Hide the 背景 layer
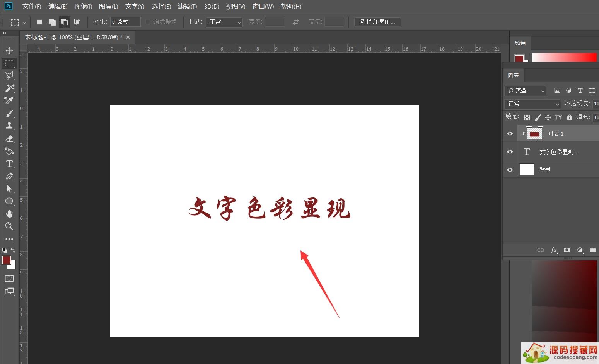Image resolution: width=599 pixels, height=364 pixels. 510,170
